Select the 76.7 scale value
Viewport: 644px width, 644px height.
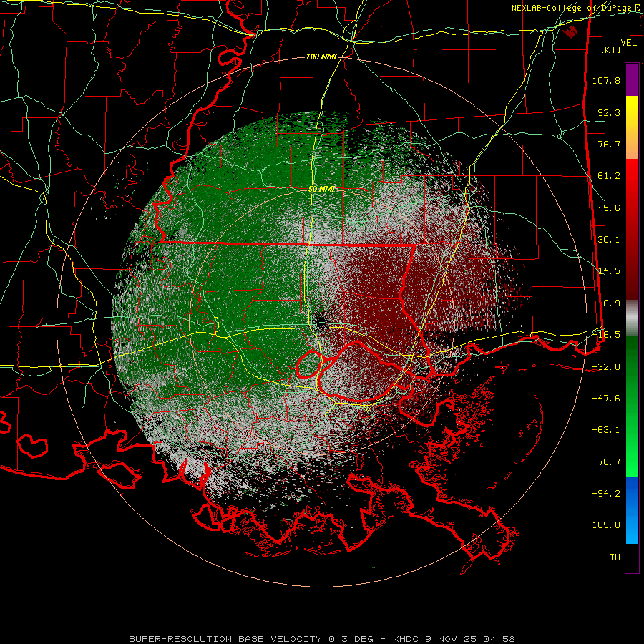tap(609, 144)
